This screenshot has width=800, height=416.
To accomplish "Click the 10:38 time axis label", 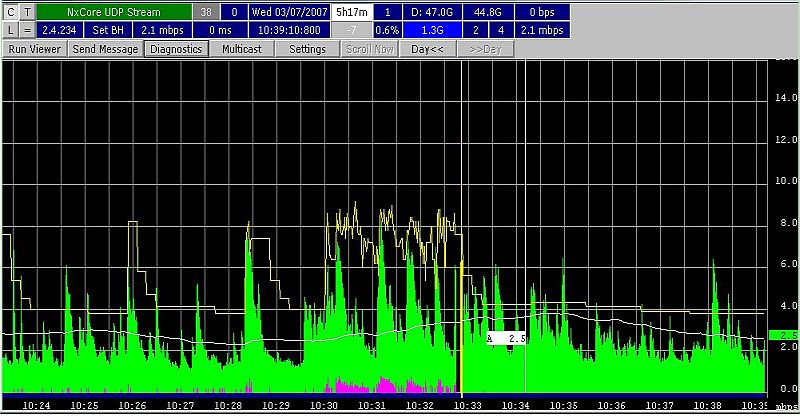I will 708,405.
